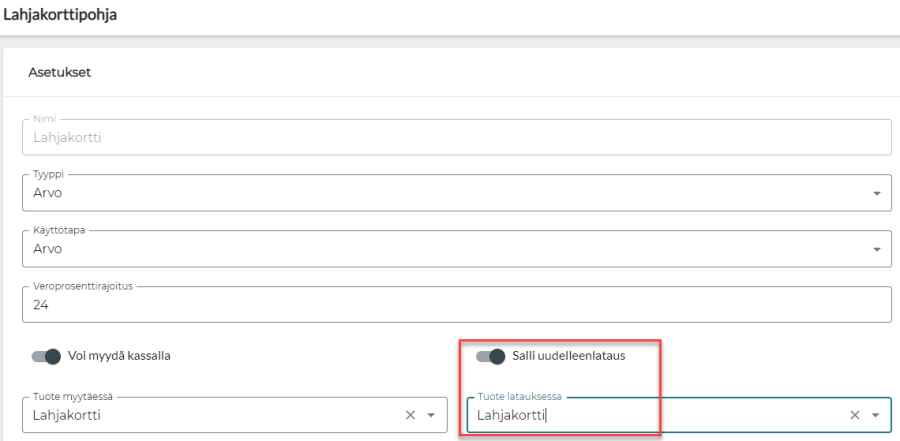The width and height of the screenshot is (900, 441).
Task: Click into the Nimi text field
Action: 455,138
